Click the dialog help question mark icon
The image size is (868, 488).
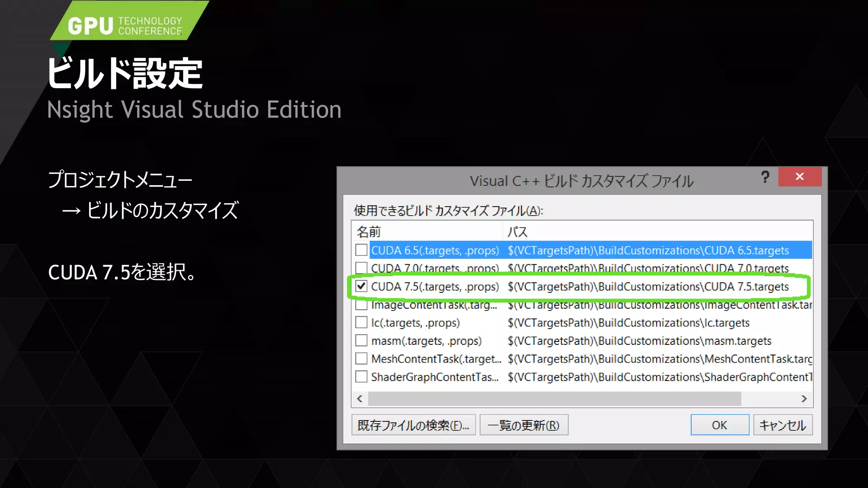coord(765,177)
